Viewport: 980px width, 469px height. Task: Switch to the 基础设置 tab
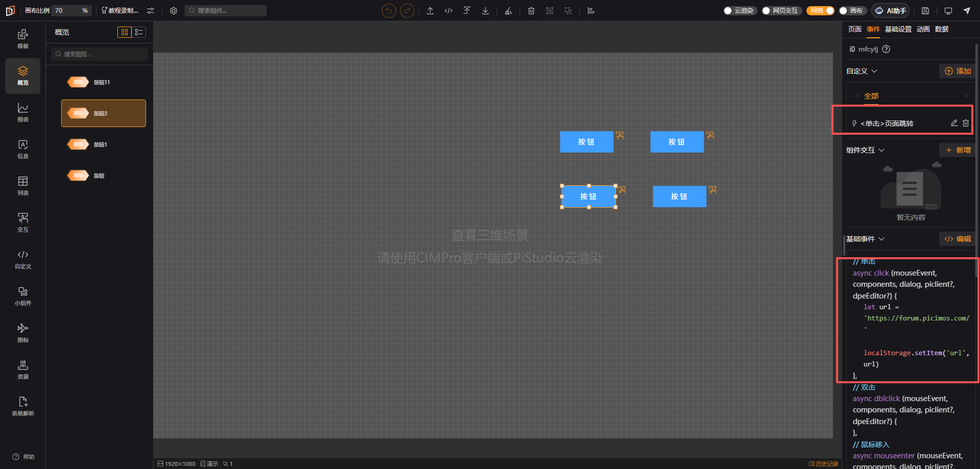tap(898, 29)
